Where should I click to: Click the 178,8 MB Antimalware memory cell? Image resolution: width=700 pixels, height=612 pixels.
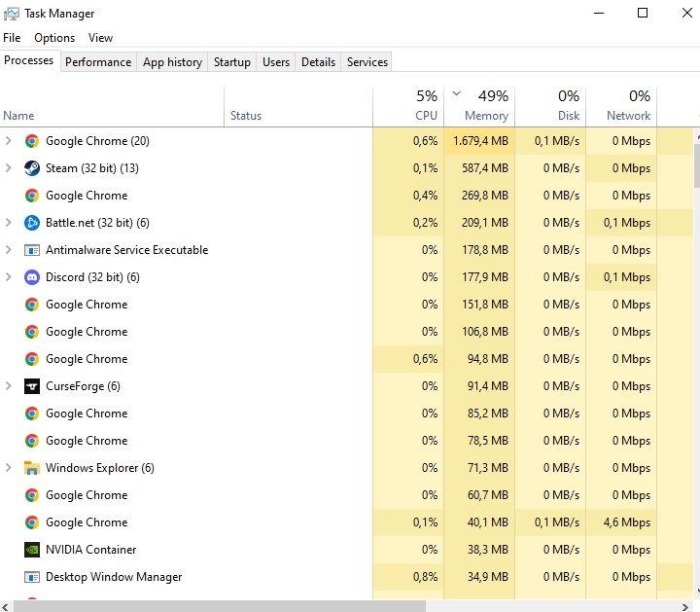(x=479, y=250)
